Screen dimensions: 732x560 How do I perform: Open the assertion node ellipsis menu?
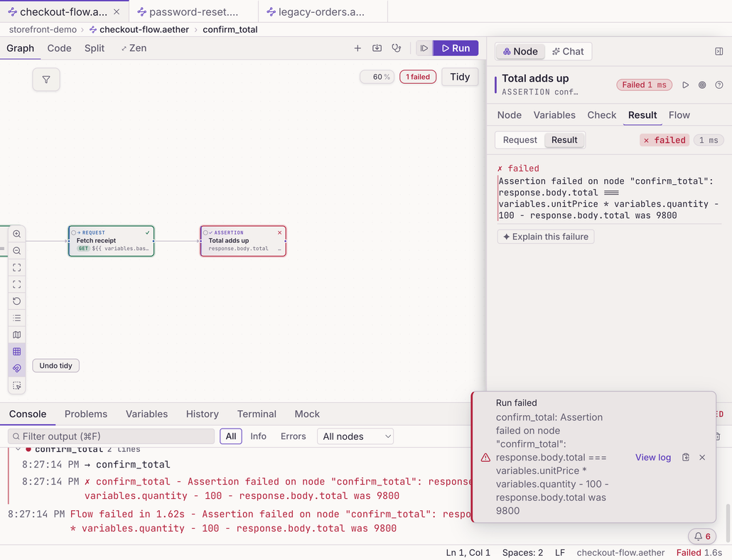click(x=279, y=249)
